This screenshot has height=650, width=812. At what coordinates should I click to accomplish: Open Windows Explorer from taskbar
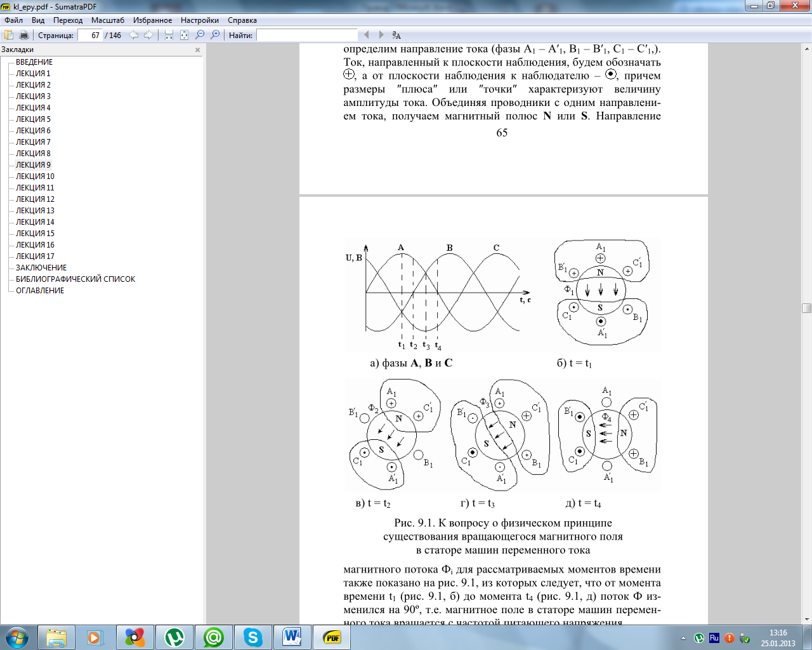tap(56, 637)
